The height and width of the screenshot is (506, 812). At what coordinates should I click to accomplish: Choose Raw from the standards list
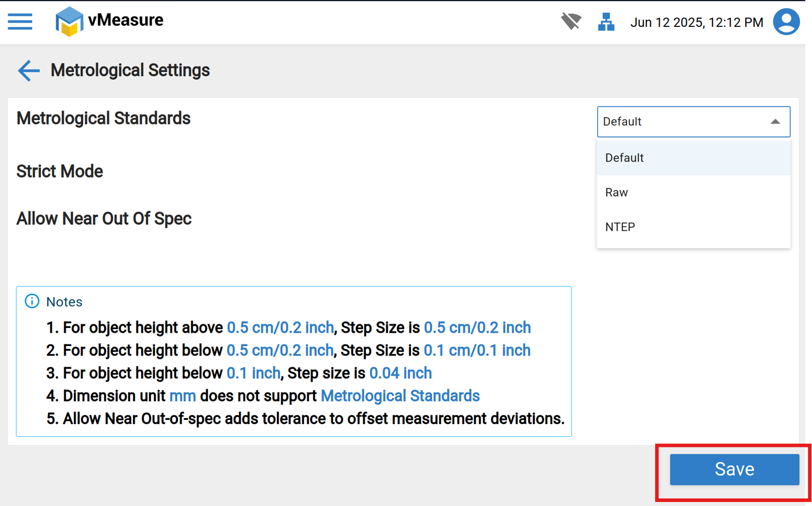[x=616, y=193]
